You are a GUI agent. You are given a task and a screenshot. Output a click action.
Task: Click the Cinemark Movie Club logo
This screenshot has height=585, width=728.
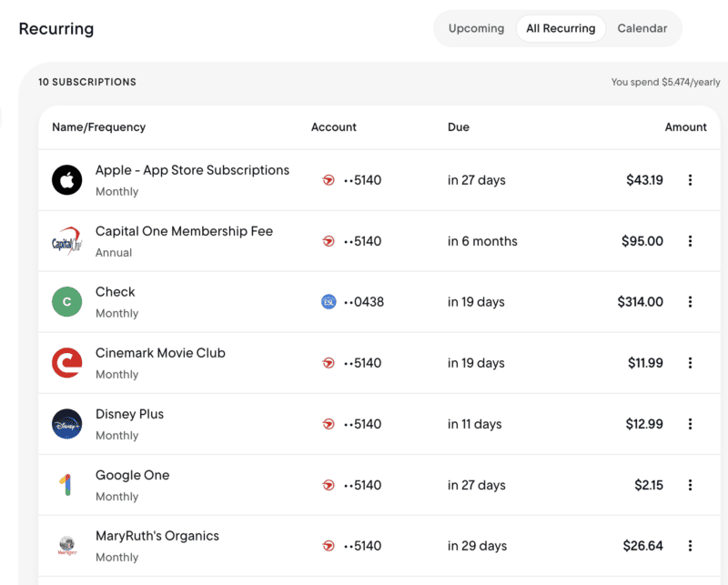pos(66,363)
